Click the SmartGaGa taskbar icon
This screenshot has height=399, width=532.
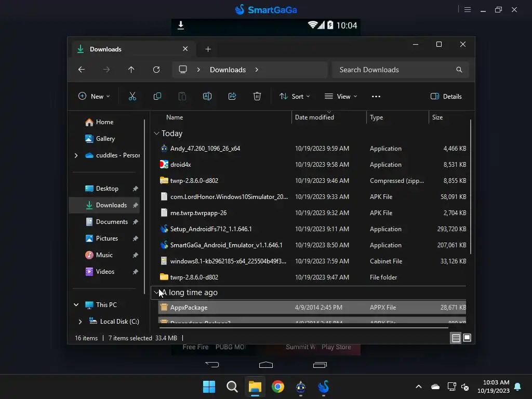coord(324,387)
